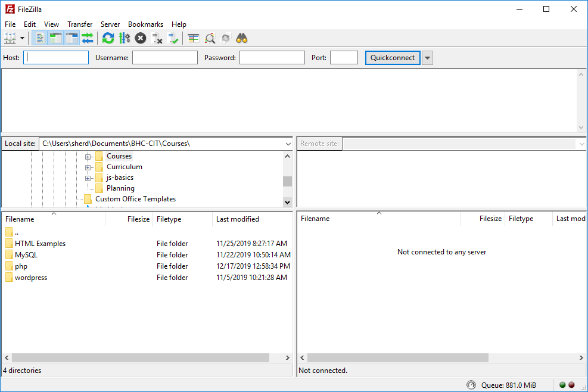
Task: Toggle the remote directory tree display
Action: pyautogui.click(x=71, y=38)
